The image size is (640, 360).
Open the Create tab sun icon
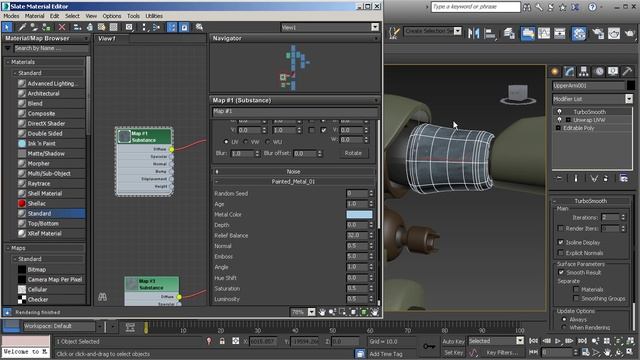[555, 72]
